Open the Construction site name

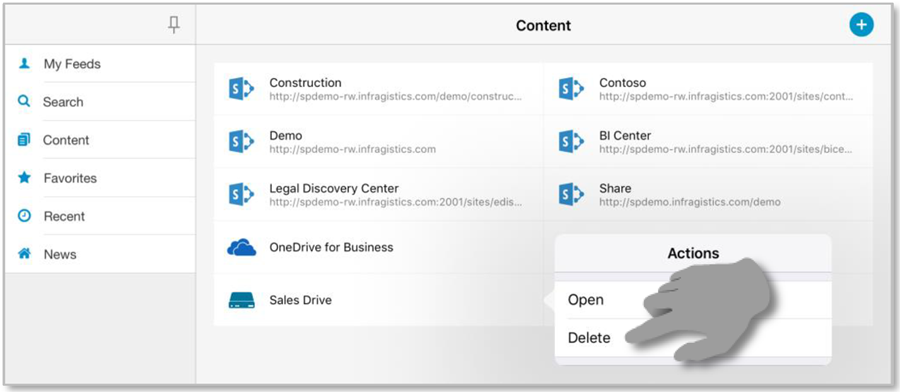tap(305, 83)
